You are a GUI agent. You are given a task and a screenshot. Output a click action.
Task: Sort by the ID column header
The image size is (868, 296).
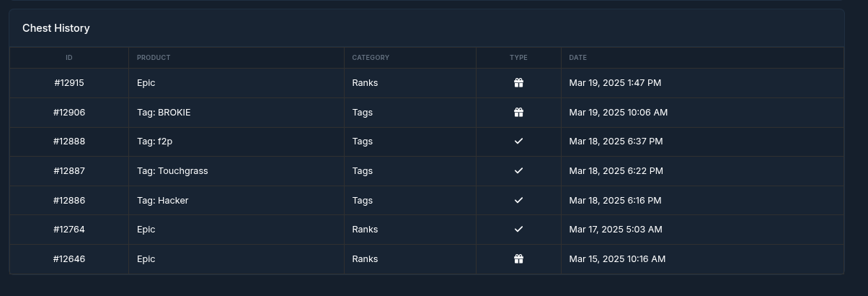tap(69, 58)
